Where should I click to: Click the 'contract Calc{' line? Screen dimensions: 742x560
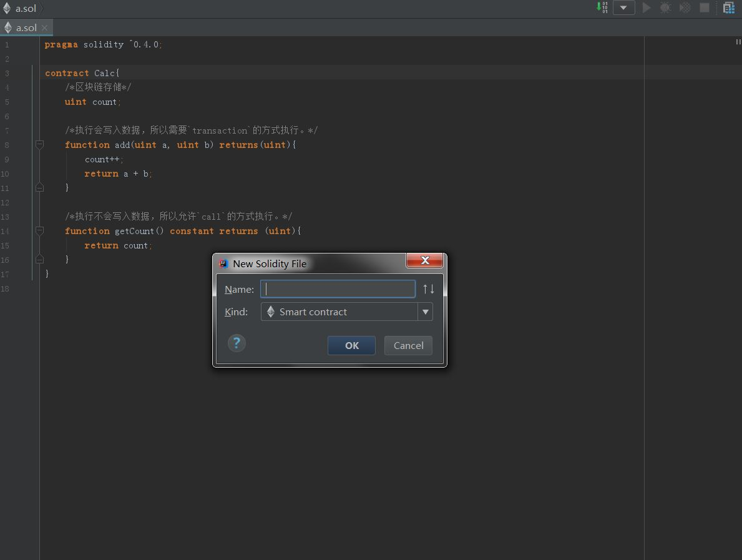[82, 74]
